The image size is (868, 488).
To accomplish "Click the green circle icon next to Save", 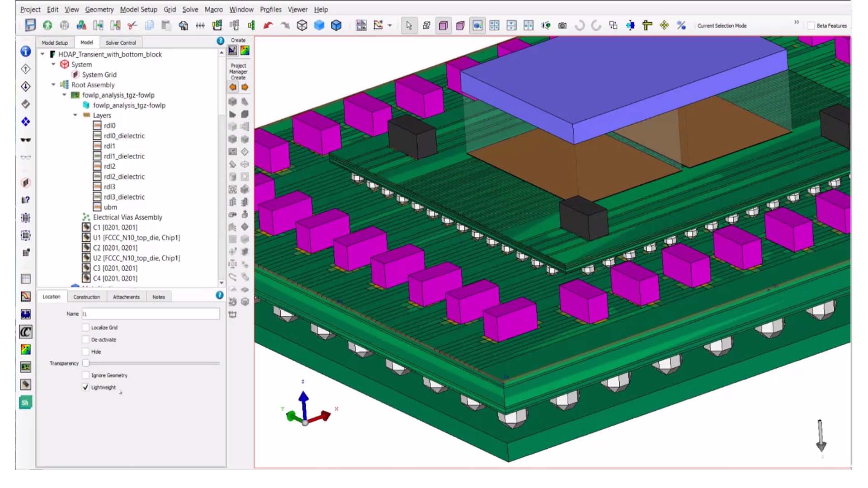I will (47, 26).
